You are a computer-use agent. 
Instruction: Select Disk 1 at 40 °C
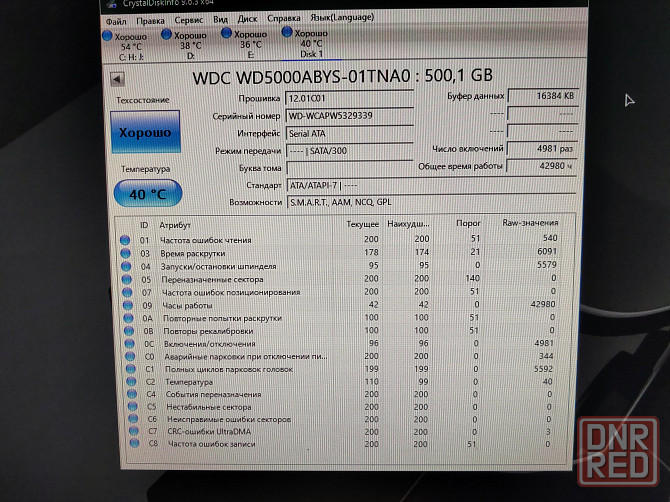306,43
